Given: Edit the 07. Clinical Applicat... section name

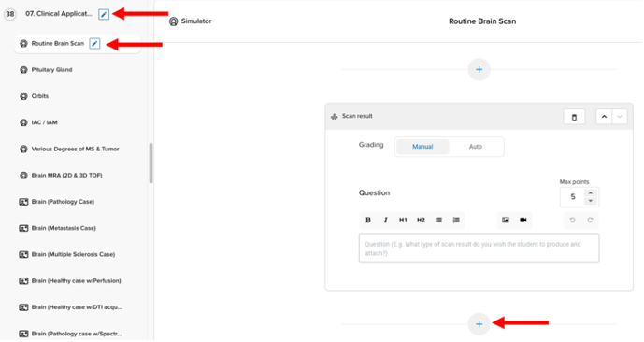Looking at the screenshot, I should (104, 14).
